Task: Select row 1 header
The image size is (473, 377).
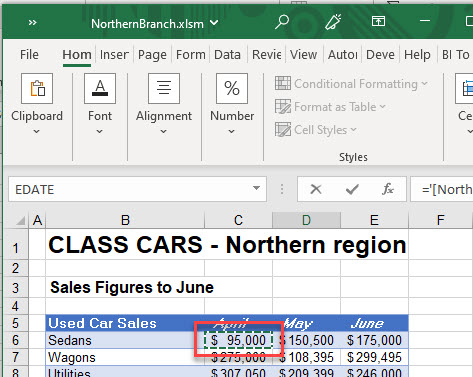Action: (x=16, y=245)
